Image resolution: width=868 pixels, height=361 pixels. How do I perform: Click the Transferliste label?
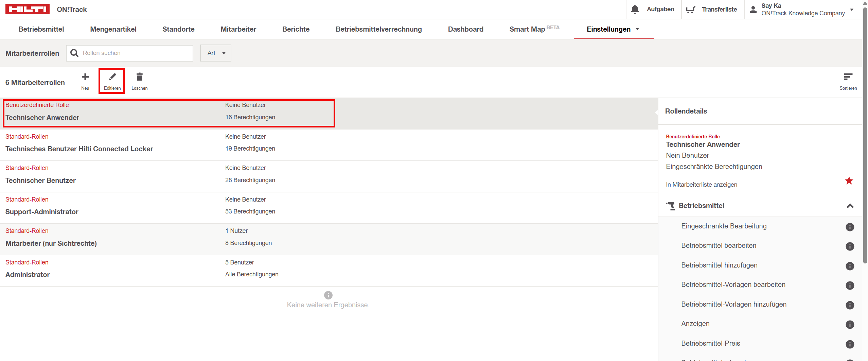tap(719, 10)
